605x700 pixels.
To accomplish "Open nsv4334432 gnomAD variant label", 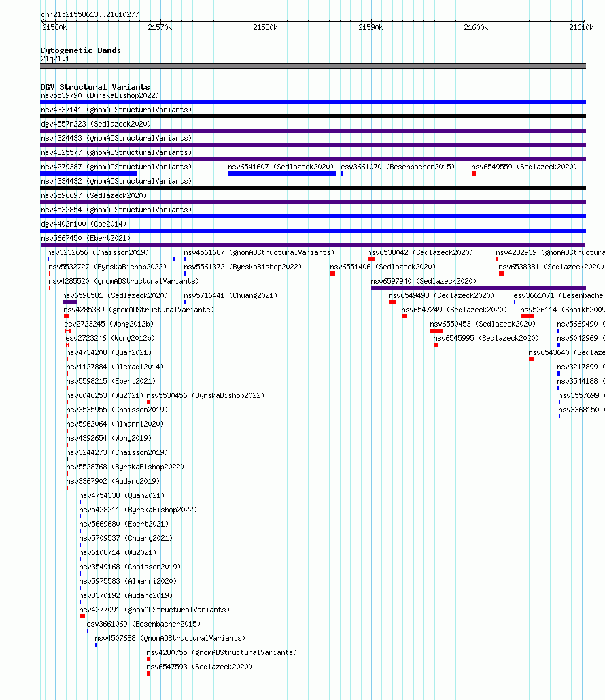I will pyautogui.click(x=116, y=181).
